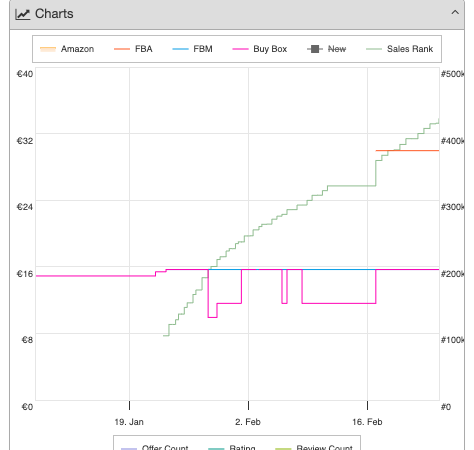Click the 16. Feb axis date label
Screen dimensions: 474x450
tap(367, 422)
